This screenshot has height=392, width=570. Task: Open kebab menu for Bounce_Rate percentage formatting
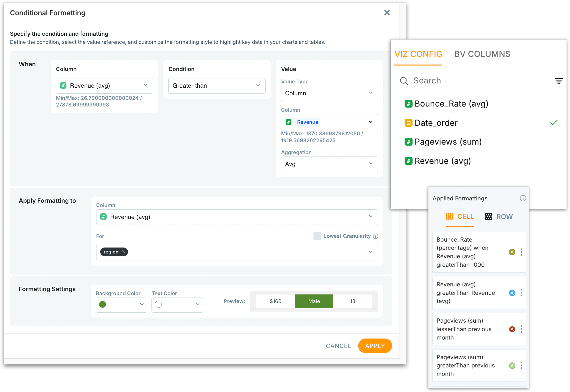[521, 252]
